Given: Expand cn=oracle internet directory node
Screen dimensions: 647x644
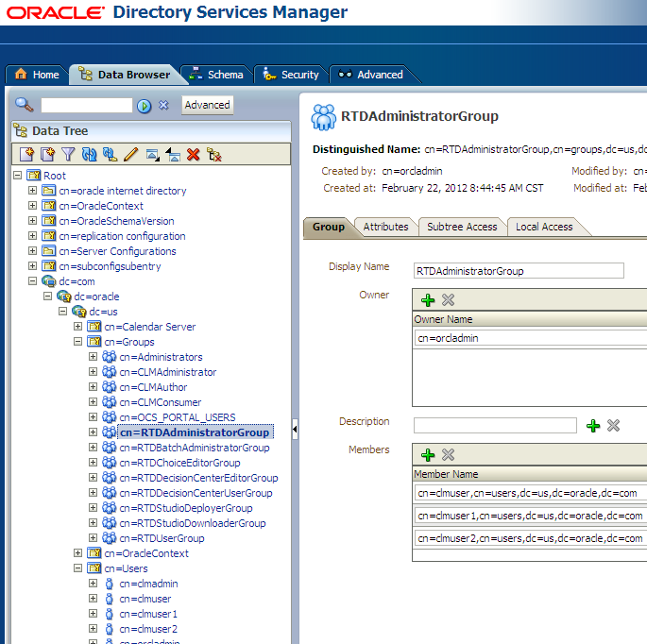Looking at the screenshot, I should 33,190.
